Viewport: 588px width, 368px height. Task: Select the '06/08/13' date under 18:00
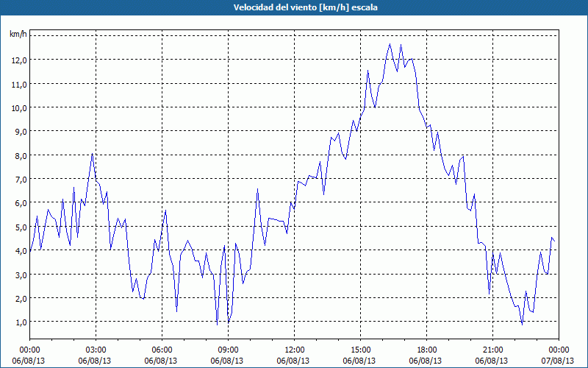coord(426,361)
